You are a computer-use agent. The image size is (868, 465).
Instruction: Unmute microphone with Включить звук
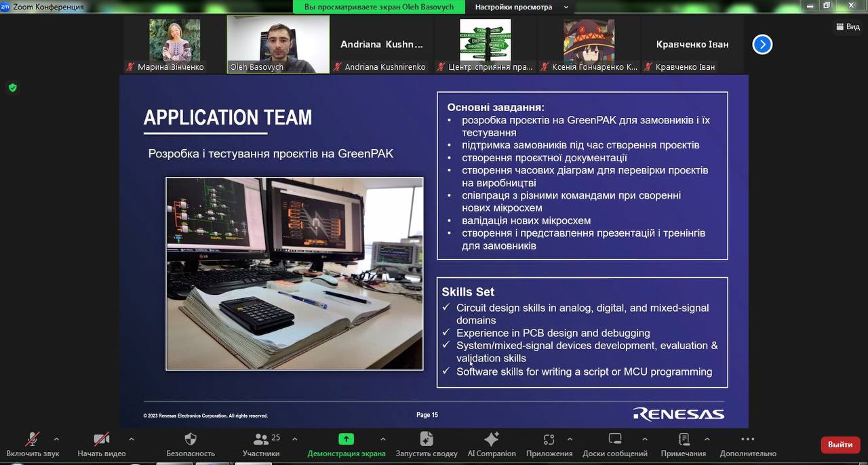pyautogui.click(x=32, y=439)
